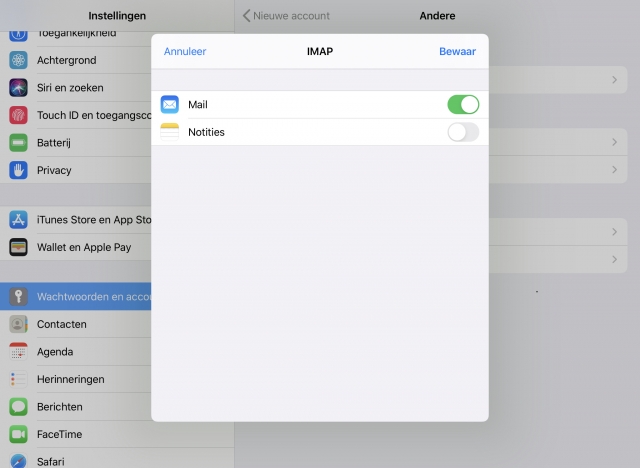
Task: Open fourth chevron row in Andere pane
Action: pyautogui.click(x=558, y=232)
